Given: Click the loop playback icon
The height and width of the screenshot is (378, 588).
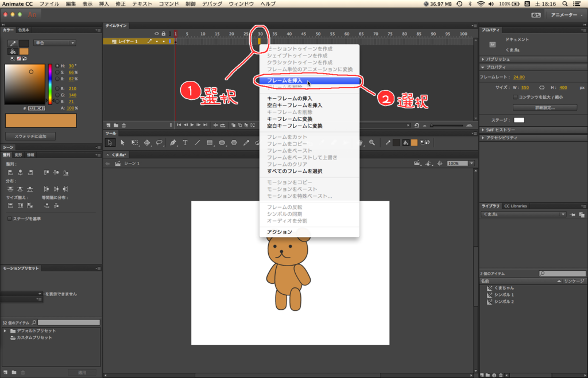Looking at the screenshot, I should 223,125.
